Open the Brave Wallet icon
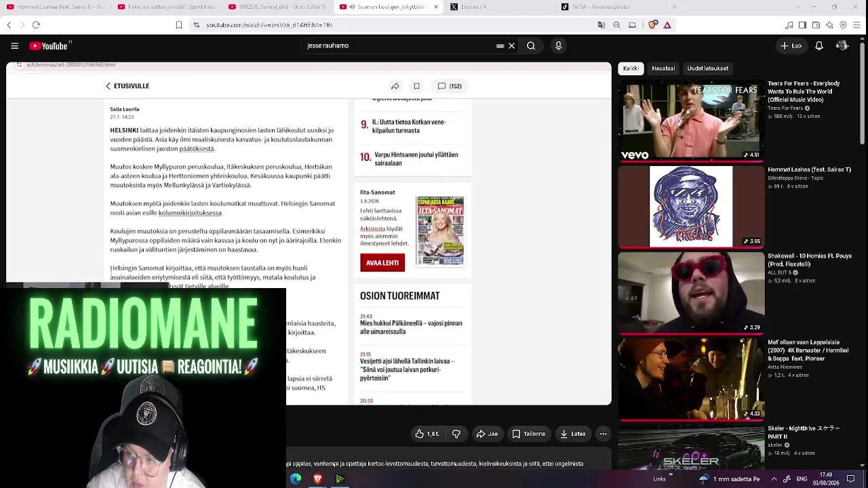 click(x=816, y=25)
